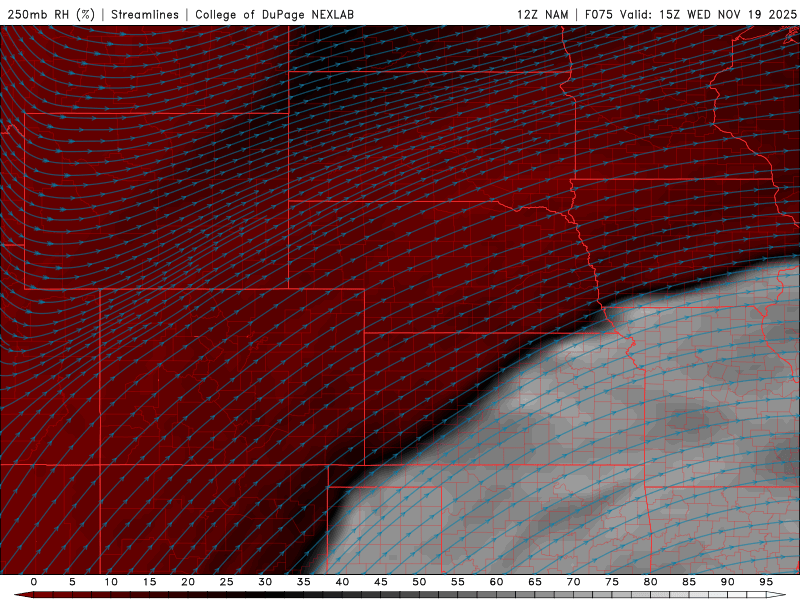
Task: Click "College of DuPage NEXLAB" header text
Action: (x=274, y=14)
